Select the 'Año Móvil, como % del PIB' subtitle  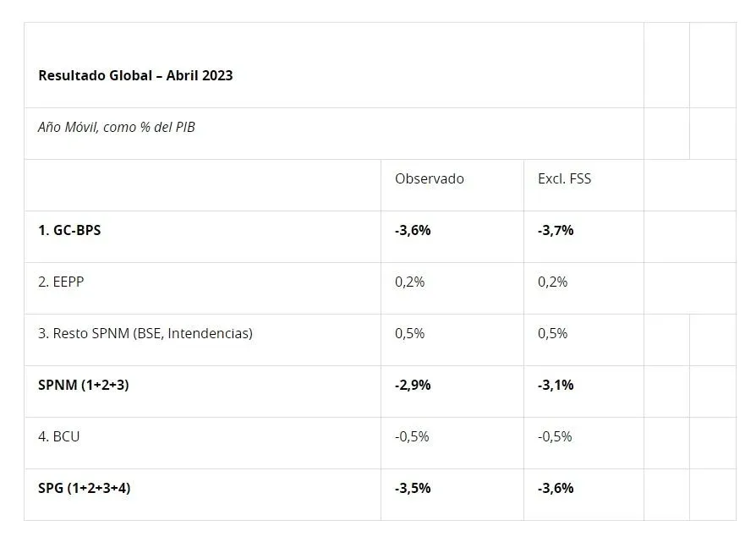point(117,128)
